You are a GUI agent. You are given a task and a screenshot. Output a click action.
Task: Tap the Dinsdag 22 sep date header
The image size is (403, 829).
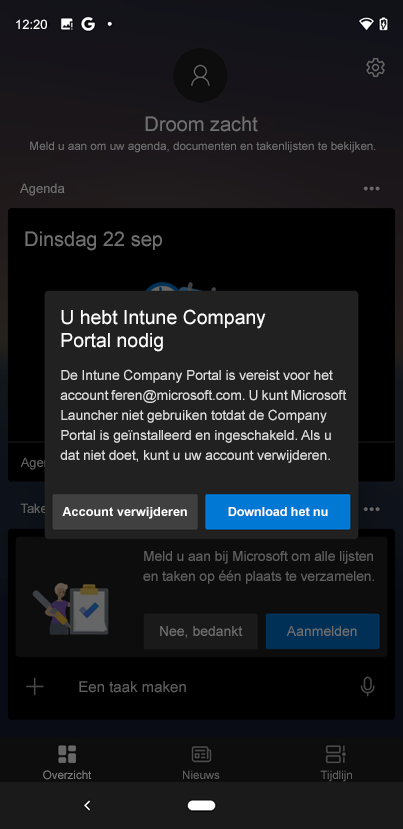pos(94,240)
